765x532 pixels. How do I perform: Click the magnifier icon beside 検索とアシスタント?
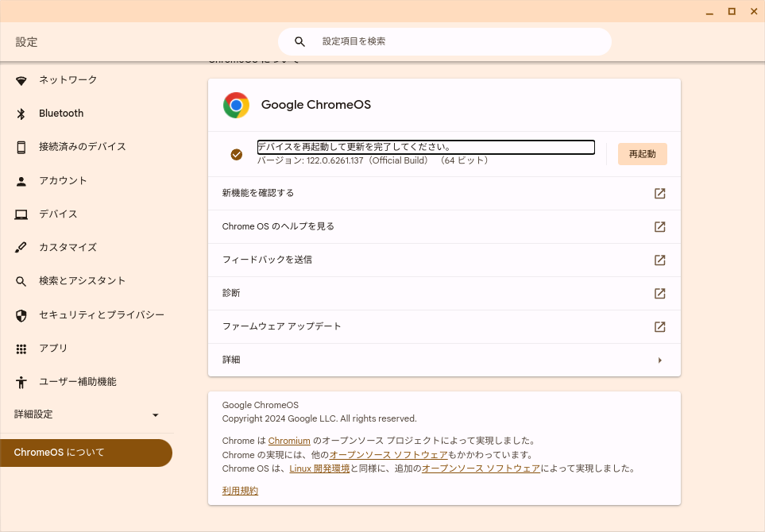click(21, 281)
